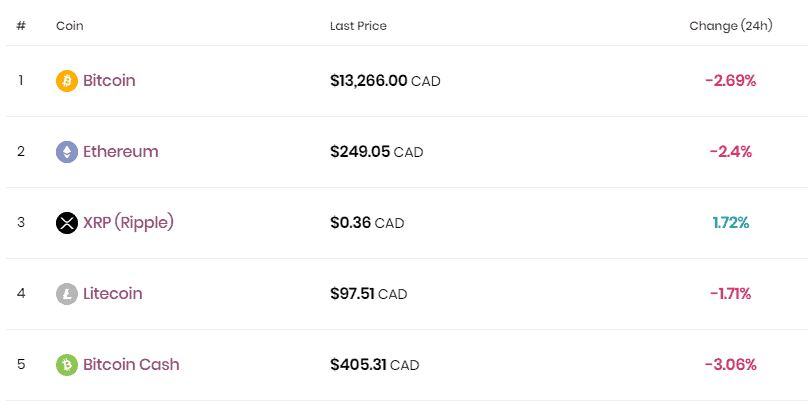Open the Bitcoin Cash coin link
Screen dimensions: 808x410
click(x=131, y=365)
